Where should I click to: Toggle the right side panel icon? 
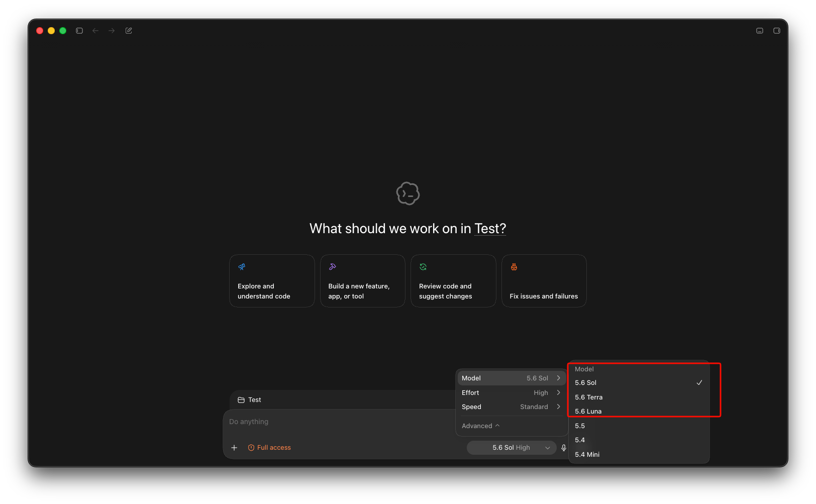click(x=777, y=31)
